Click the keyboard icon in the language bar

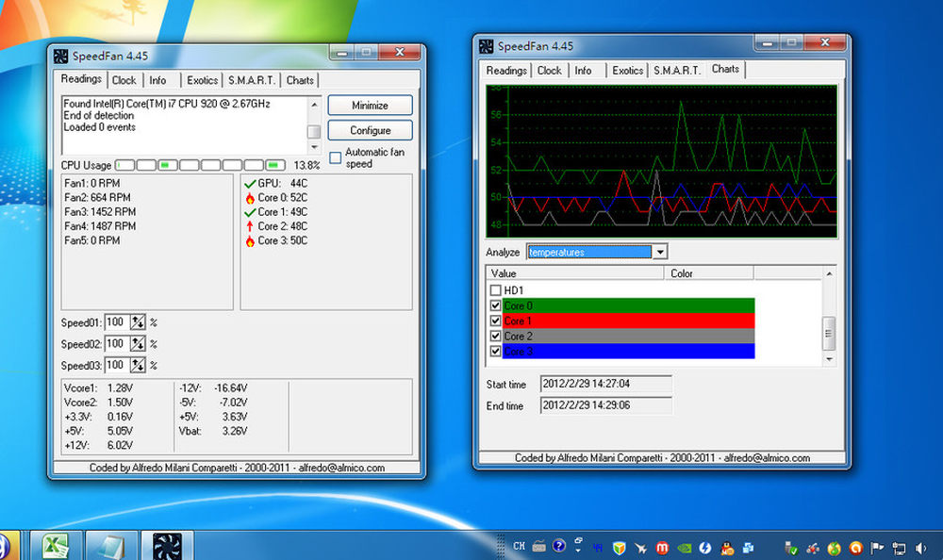click(538, 546)
